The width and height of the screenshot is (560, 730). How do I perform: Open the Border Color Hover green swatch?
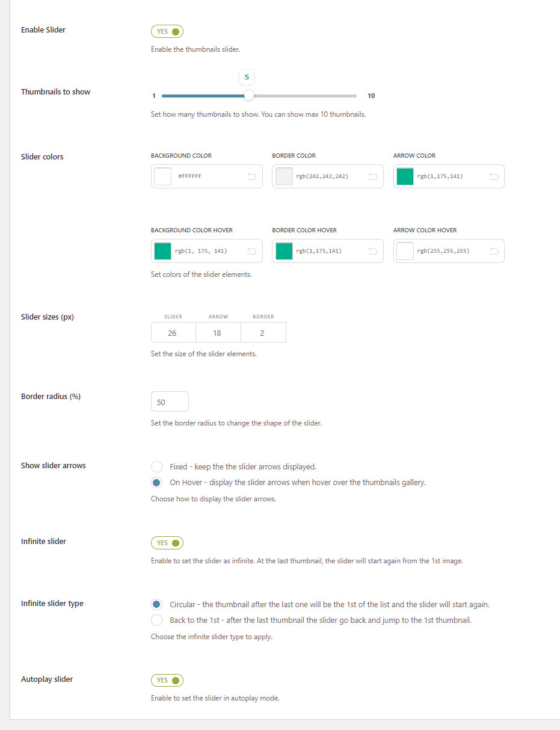click(x=284, y=251)
